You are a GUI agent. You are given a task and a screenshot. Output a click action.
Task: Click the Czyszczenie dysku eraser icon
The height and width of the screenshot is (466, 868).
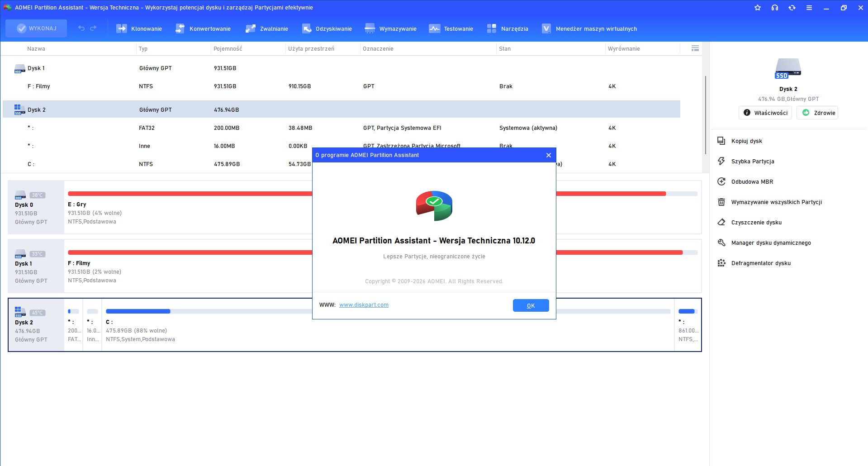721,223
